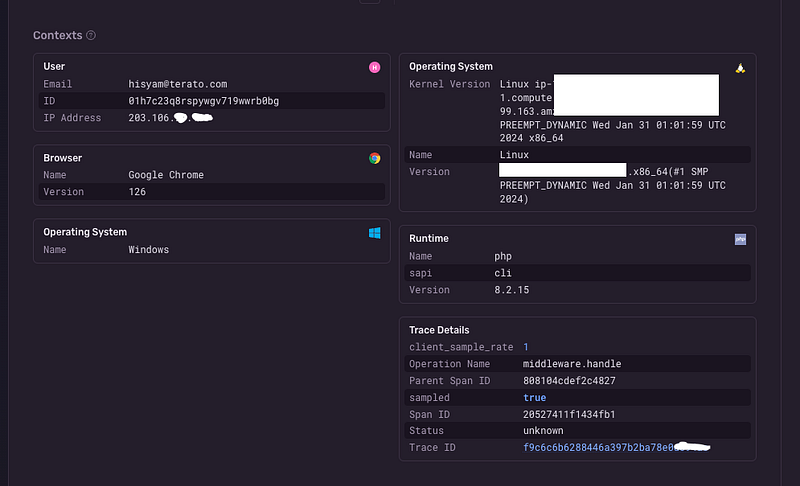This screenshot has height=486, width=800.
Task: Click the Runtime version 8.2.15 value
Action: [x=511, y=290]
